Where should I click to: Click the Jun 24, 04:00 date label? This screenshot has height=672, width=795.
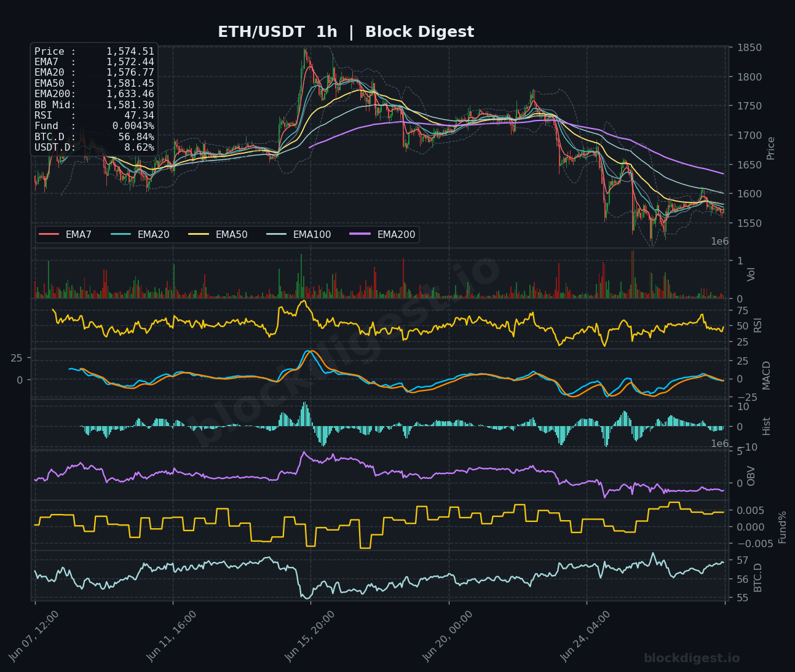pos(586,636)
